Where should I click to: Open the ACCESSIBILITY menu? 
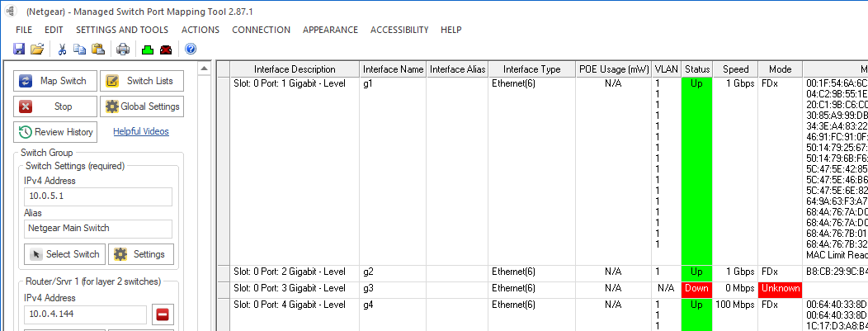(x=399, y=30)
